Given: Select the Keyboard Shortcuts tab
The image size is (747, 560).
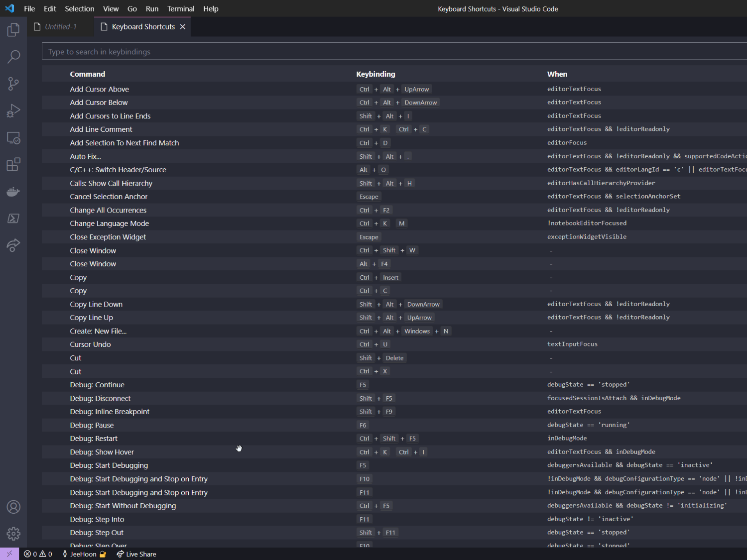Looking at the screenshot, I should pyautogui.click(x=143, y=27).
